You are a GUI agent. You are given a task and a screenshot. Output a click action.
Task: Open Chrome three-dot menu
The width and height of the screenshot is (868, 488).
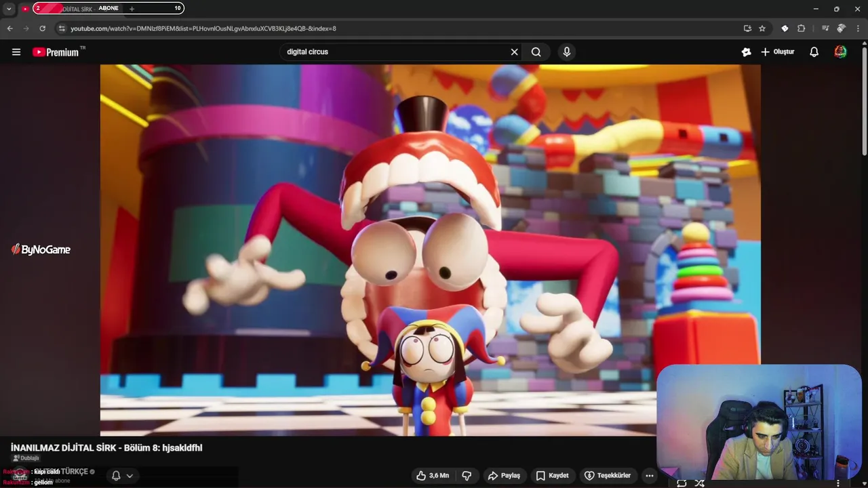click(858, 28)
